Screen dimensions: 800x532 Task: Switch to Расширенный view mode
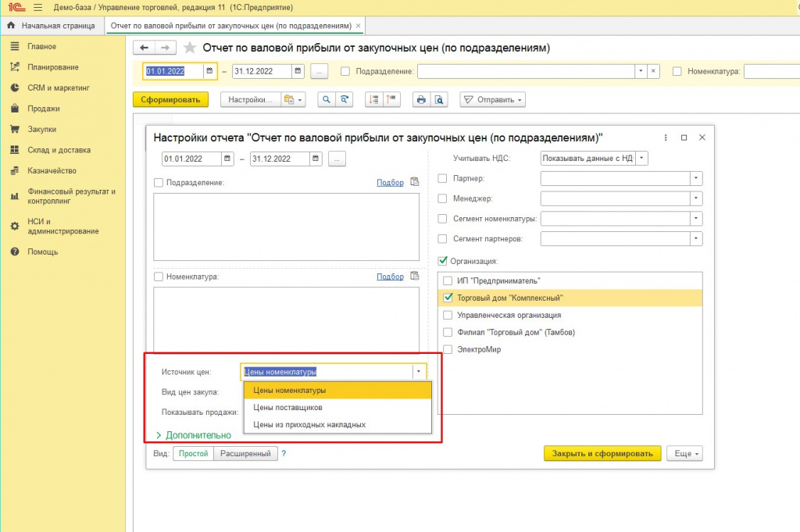click(245, 453)
